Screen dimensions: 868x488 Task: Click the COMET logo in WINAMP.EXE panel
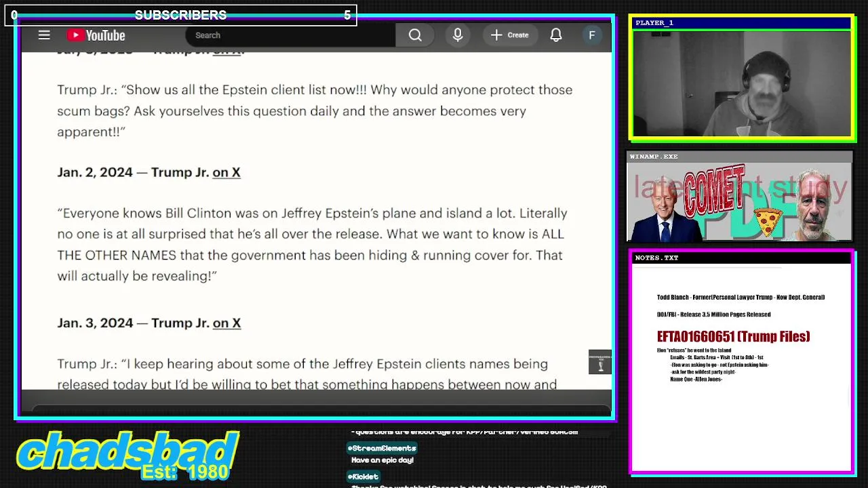click(714, 192)
